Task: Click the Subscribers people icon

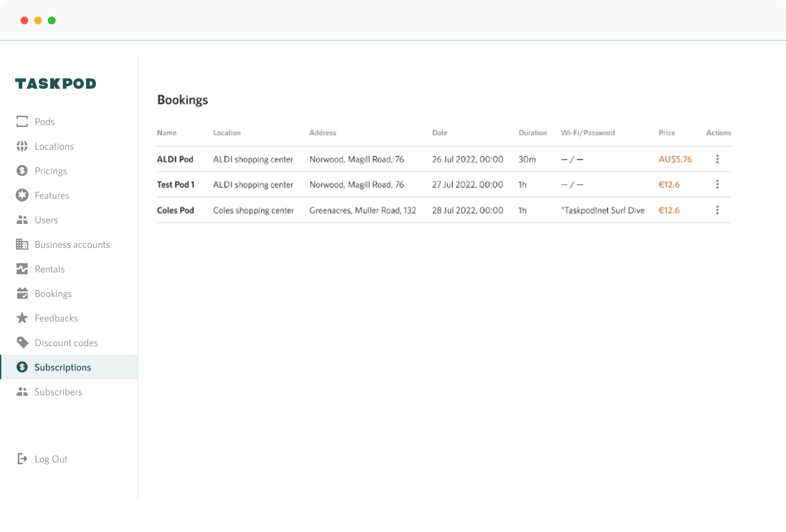Action: (22, 392)
